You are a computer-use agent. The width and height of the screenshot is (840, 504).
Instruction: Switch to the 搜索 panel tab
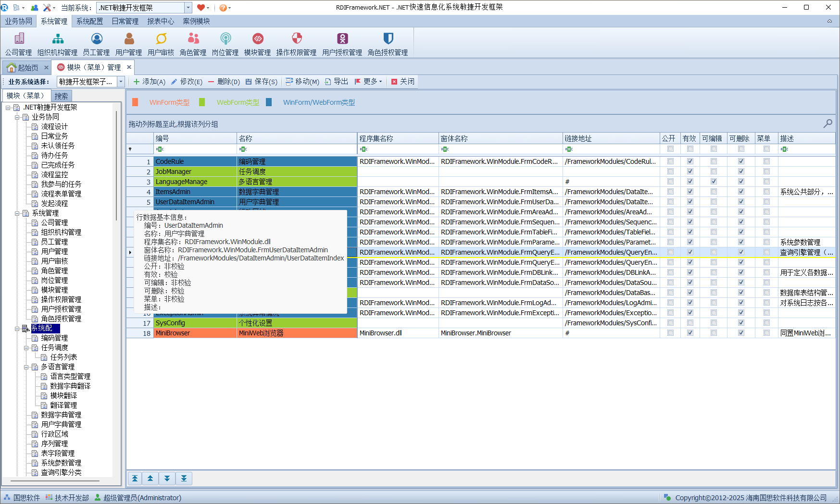tap(61, 96)
